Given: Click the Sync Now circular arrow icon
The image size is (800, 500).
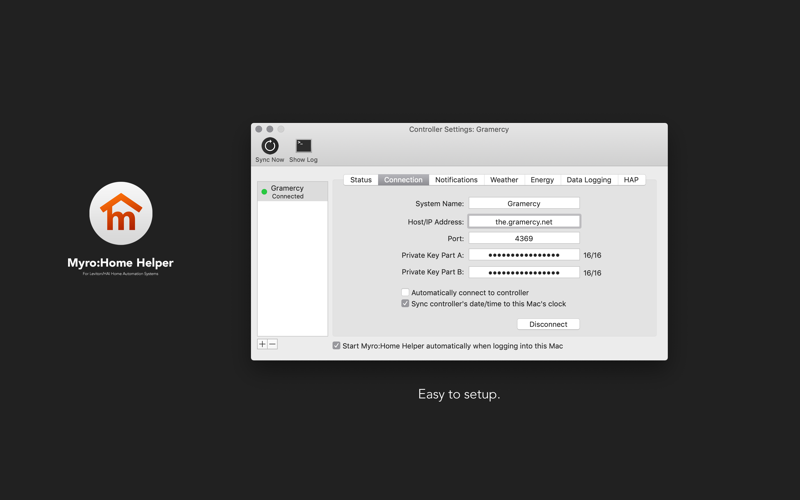Looking at the screenshot, I should tap(270, 146).
